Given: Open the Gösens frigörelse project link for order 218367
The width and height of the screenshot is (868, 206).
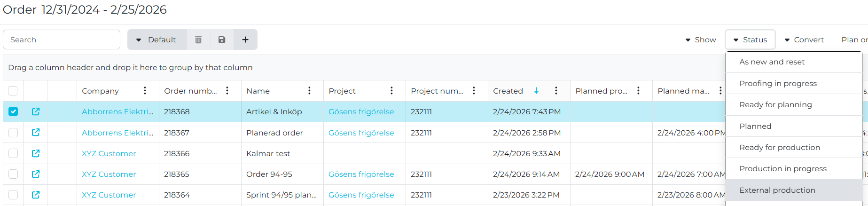Looking at the screenshot, I should tap(361, 133).
